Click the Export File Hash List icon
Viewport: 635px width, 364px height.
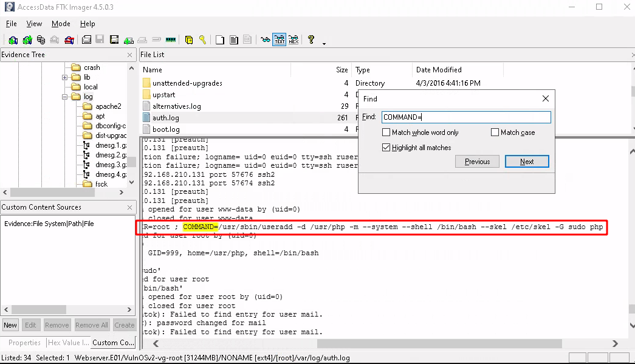(x=234, y=39)
